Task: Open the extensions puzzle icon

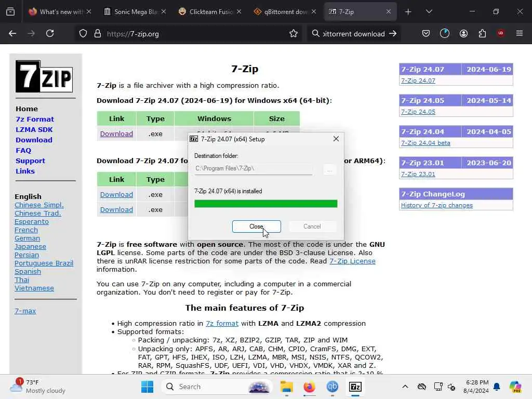Action: pyautogui.click(x=482, y=33)
